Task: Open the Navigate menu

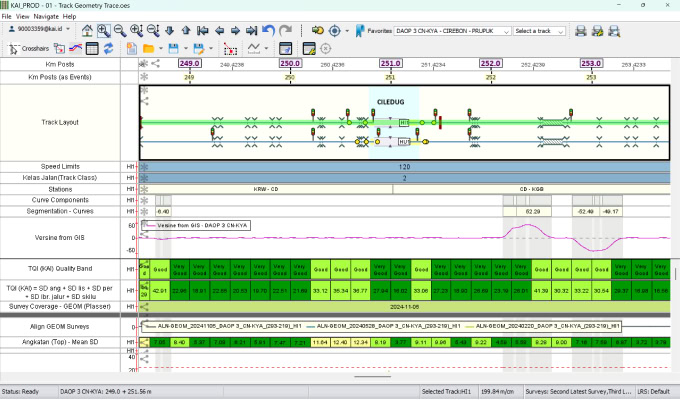Action: click(46, 16)
